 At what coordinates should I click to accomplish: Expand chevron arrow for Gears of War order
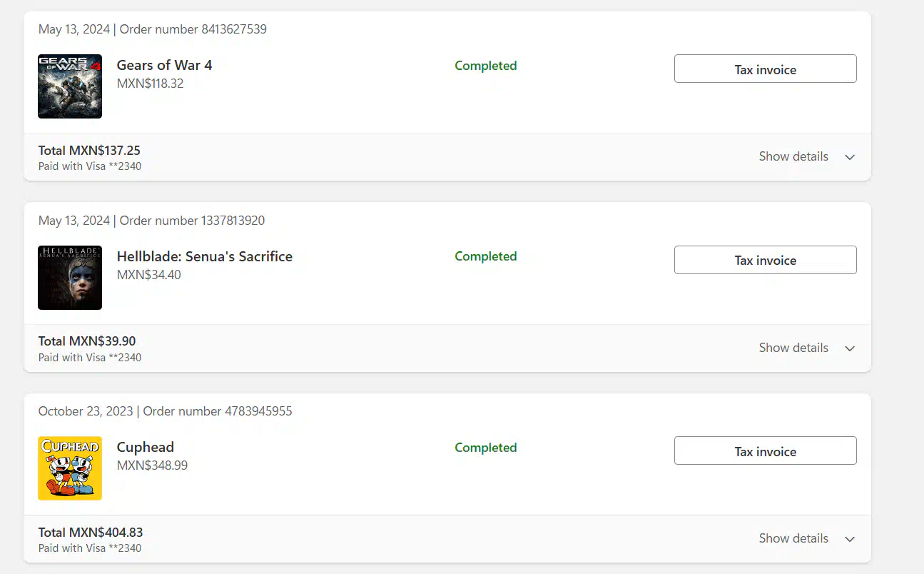(x=850, y=157)
